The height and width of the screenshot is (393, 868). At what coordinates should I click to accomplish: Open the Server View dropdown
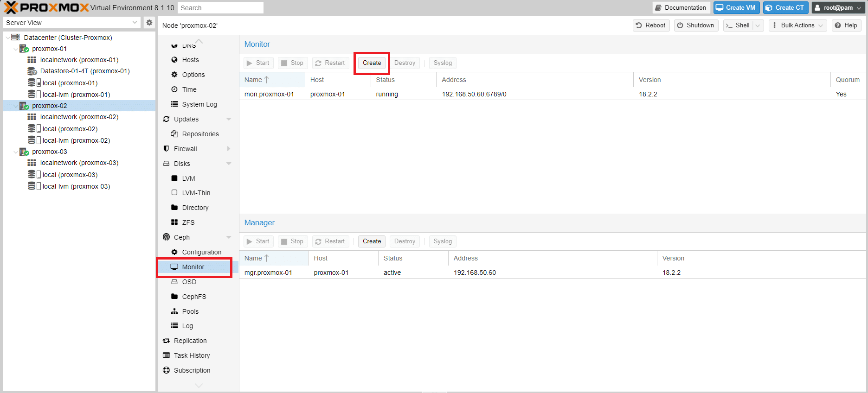click(135, 22)
